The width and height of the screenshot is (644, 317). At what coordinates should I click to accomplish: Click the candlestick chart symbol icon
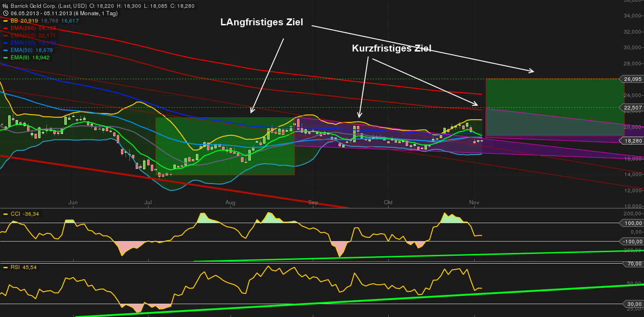(x=4, y=5)
